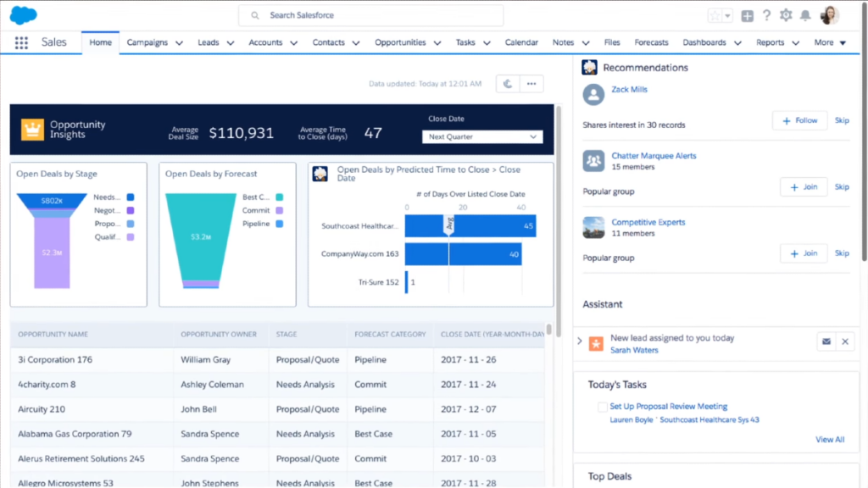Viewport: 868px width, 488px height.
Task: Expand the Tasks tab menu arrow
Action: pyautogui.click(x=487, y=42)
